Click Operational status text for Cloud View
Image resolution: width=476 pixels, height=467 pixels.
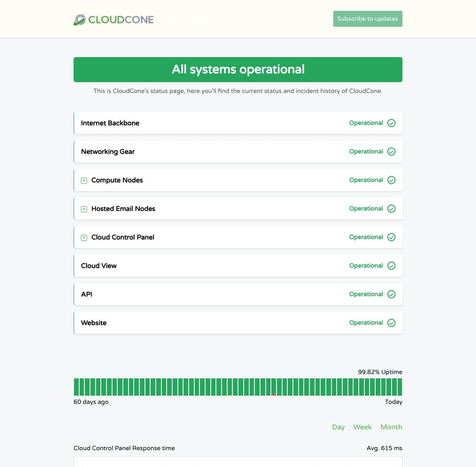click(366, 265)
